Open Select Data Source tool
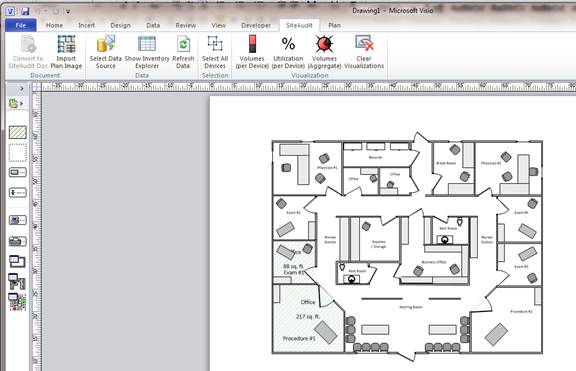 (x=105, y=52)
